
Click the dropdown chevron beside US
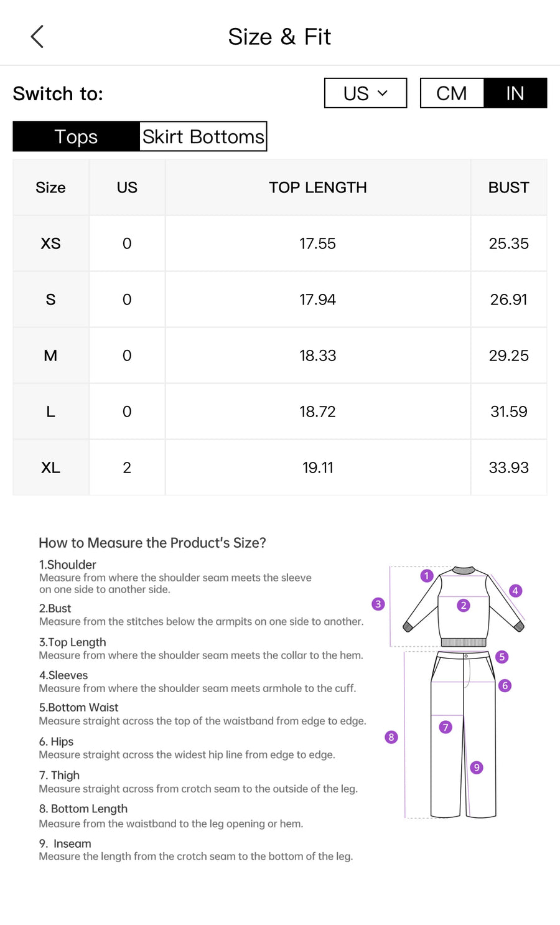pyautogui.click(x=383, y=93)
